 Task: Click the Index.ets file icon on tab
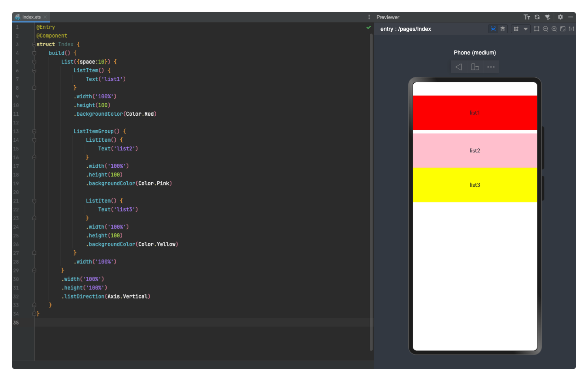coord(17,17)
